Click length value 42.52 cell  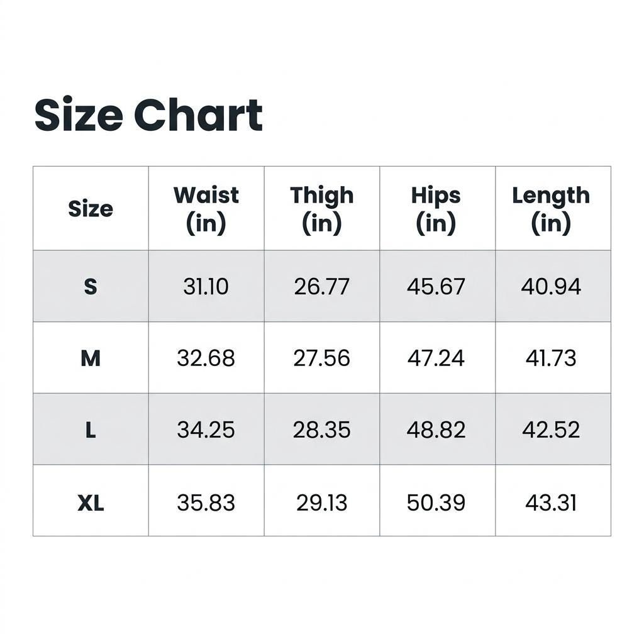point(551,430)
